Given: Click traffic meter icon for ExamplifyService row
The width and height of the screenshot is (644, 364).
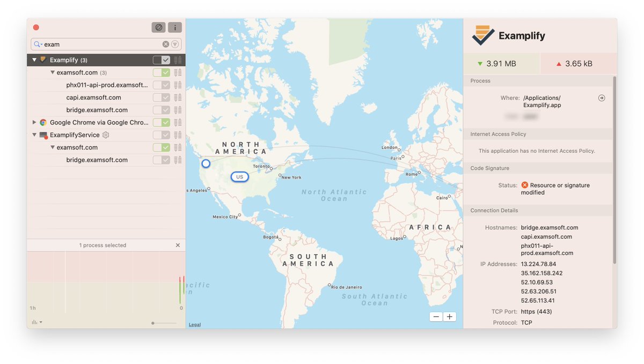Looking at the screenshot, I should click(x=178, y=135).
